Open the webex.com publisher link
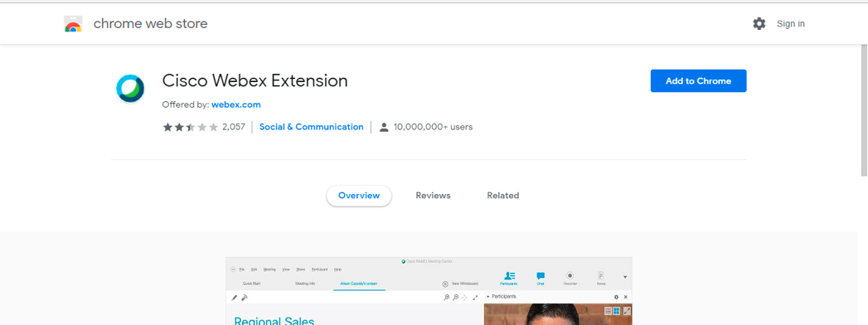This screenshot has width=868, height=325. click(x=235, y=104)
